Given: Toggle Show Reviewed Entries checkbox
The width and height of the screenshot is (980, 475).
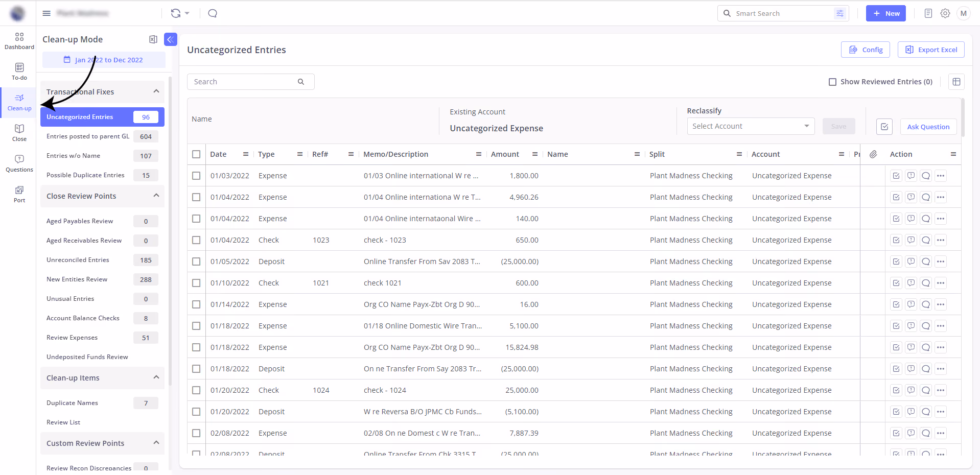Looking at the screenshot, I should (832, 82).
